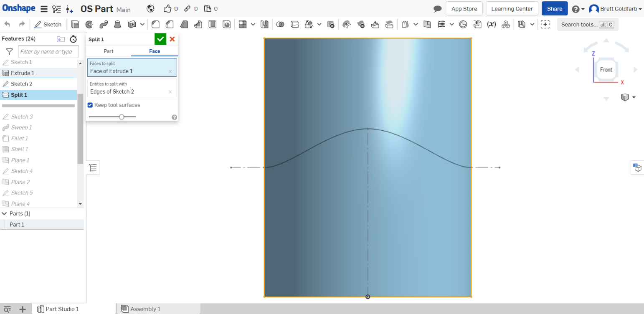Select the Mirror tool
Image resolution: width=644 pixels, height=314 pixels.
click(264, 24)
